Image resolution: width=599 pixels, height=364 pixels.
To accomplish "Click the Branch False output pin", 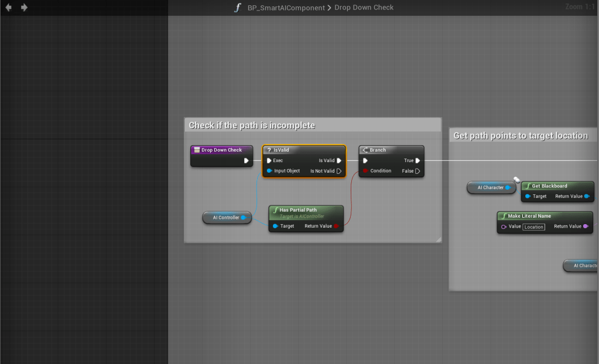I will pyautogui.click(x=417, y=171).
